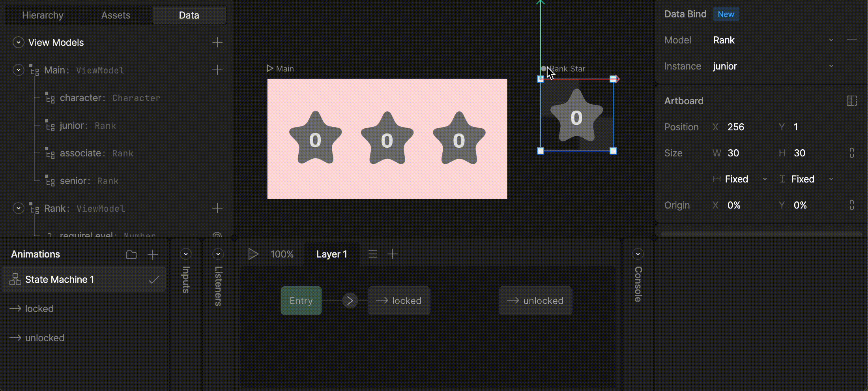Select the Layer 1 tab
The width and height of the screenshot is (868, 391).
(331, 254)
